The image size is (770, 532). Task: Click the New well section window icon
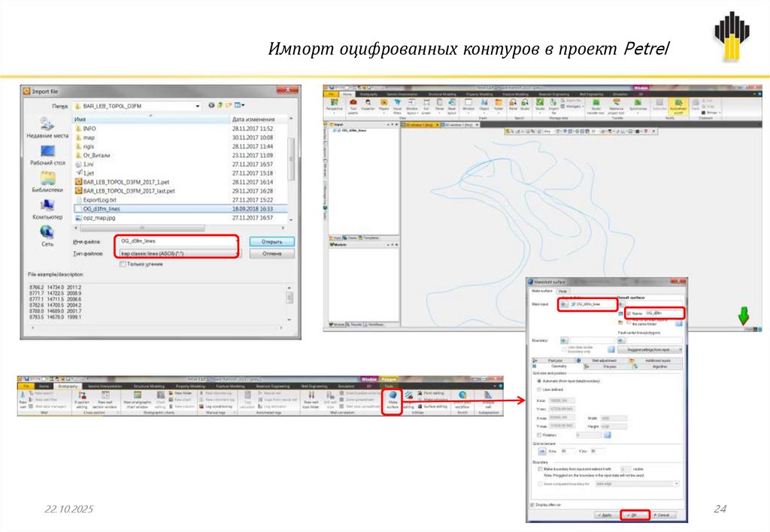pos(105,401)
